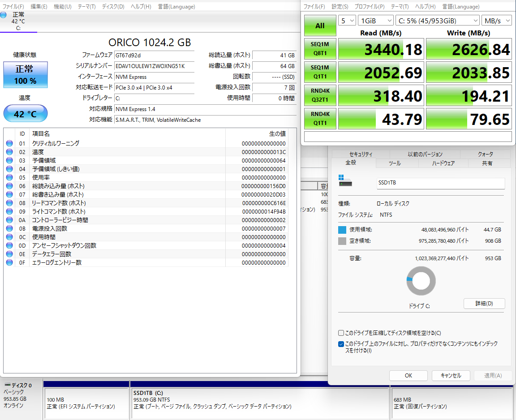Run the SEQ1M Q1T1 test
Image resolution: width=516 pixels, height=420 pixels.
point(320,72)
